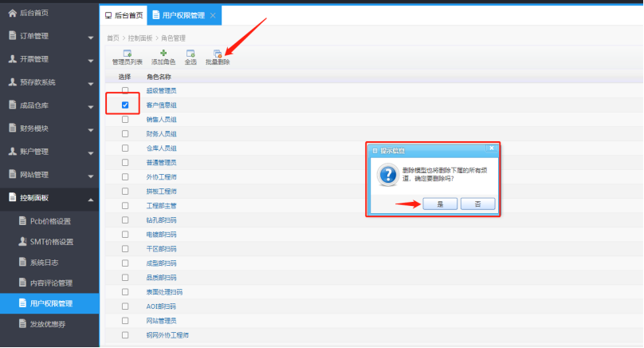Click the 全选 select-all icon
Viewport: 644px width, 348px height.
[x=190, y=53]
